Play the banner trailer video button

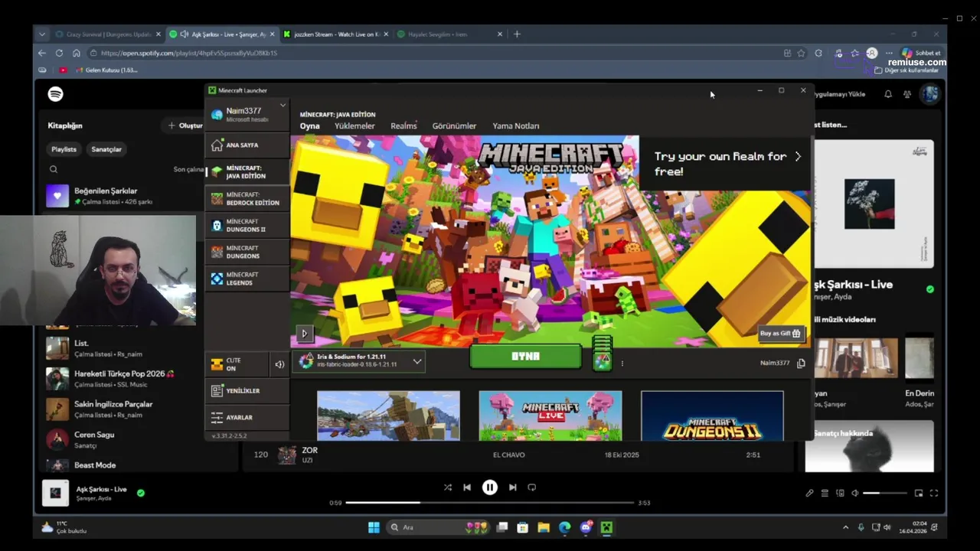tap(304, 334)
